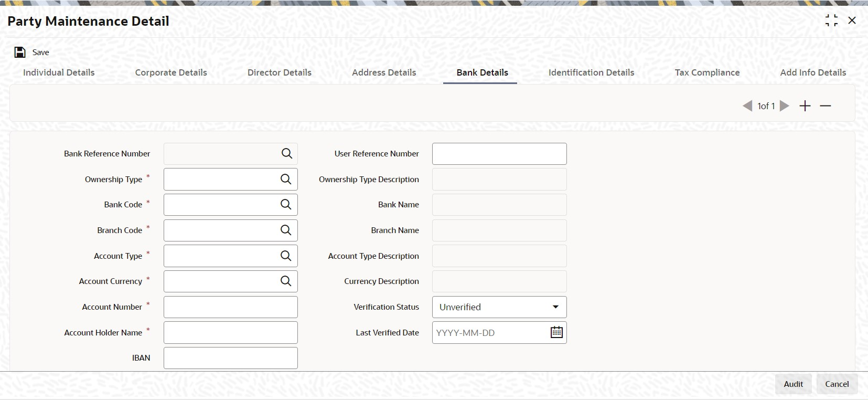Open Bank Code search lookup

[286, 204]
